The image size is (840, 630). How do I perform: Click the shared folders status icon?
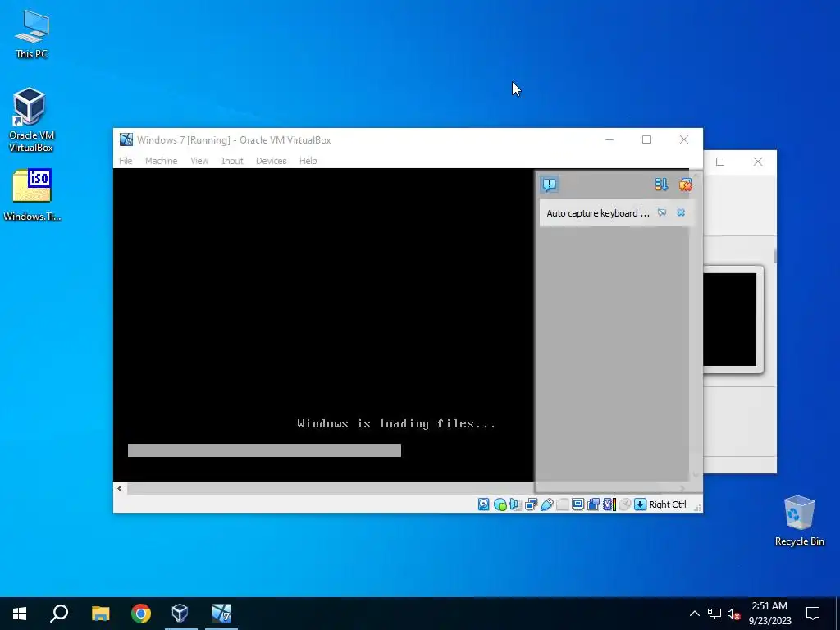click(x=562, y=504)
